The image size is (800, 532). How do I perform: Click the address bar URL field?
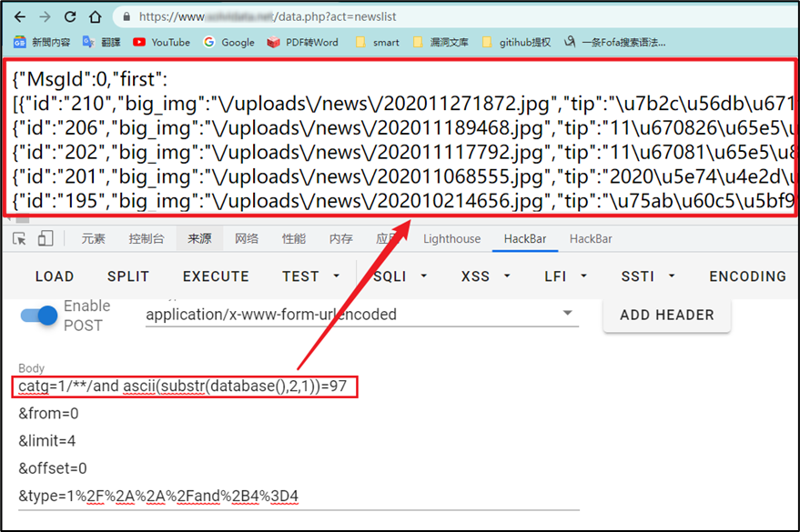point(456,16)
